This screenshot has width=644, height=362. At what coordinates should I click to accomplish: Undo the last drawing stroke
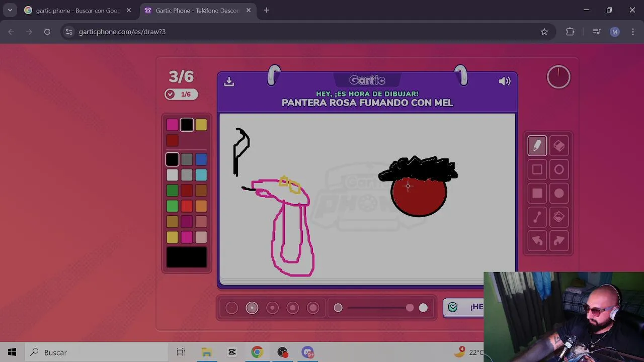click(537, 241)
